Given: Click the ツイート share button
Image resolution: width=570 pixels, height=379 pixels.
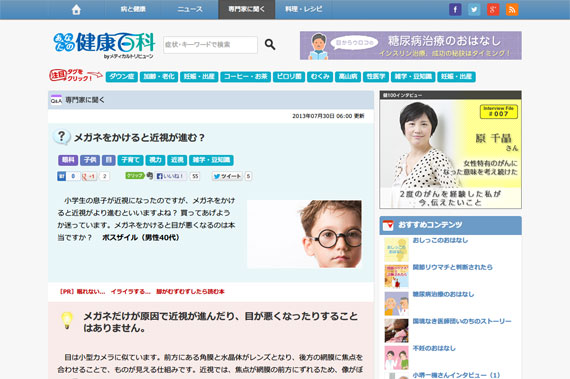Looking at the screenshot, I should 227,176.
